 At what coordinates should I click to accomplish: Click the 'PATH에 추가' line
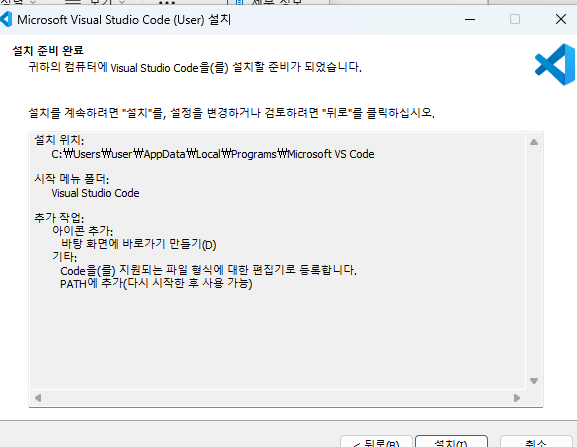[x=156, y=284]
